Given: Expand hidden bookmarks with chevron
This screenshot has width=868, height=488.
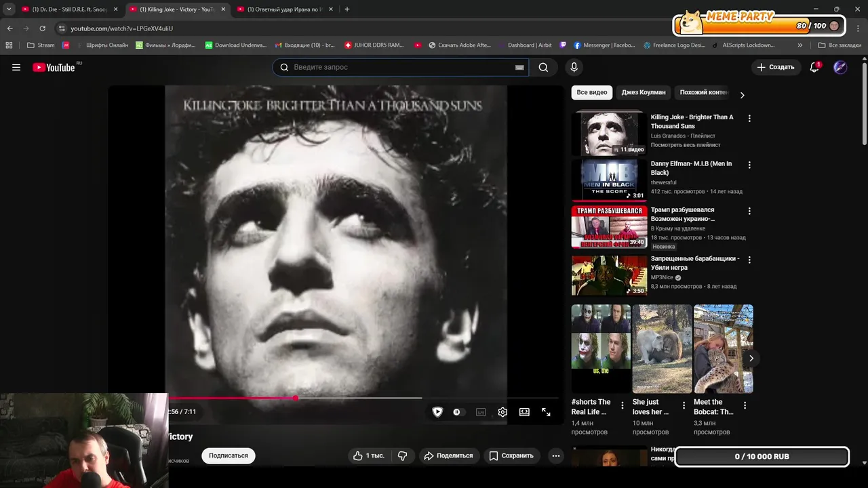Looking at the screenshot, I should [800, 45].
